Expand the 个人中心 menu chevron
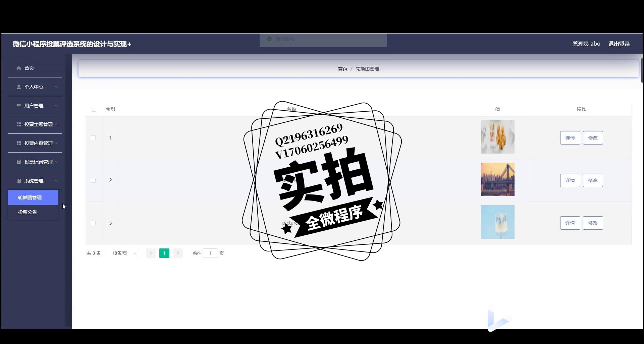Screen dimensions: 644x344 pyautogui.click(x=56, y=87)
